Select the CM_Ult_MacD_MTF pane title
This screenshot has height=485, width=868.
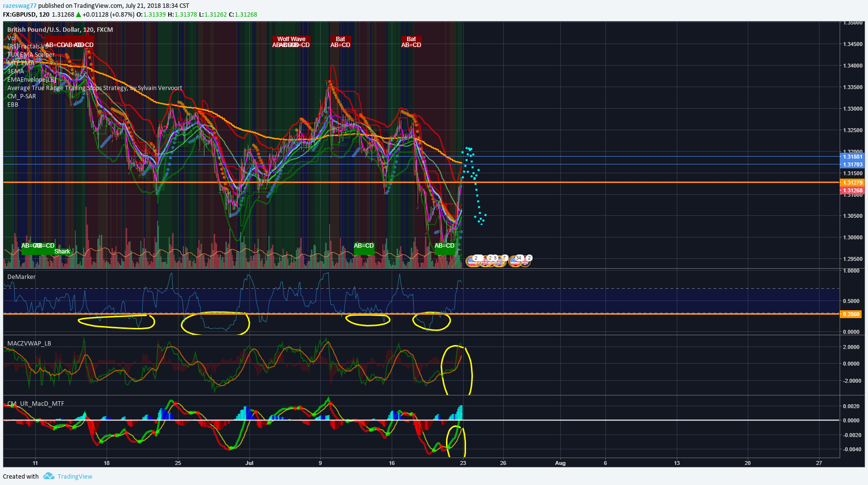click(x=36, y=403)
